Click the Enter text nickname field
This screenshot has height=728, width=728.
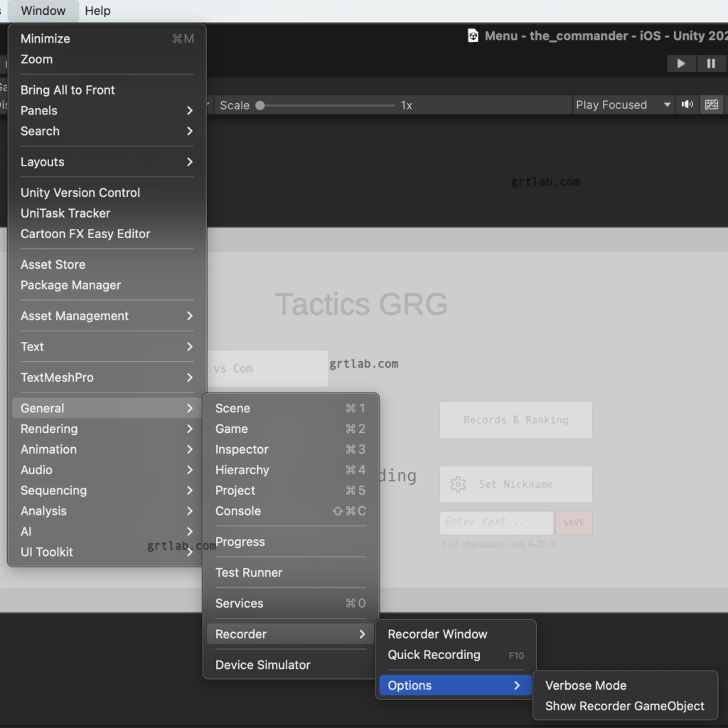tap(496, 523)
